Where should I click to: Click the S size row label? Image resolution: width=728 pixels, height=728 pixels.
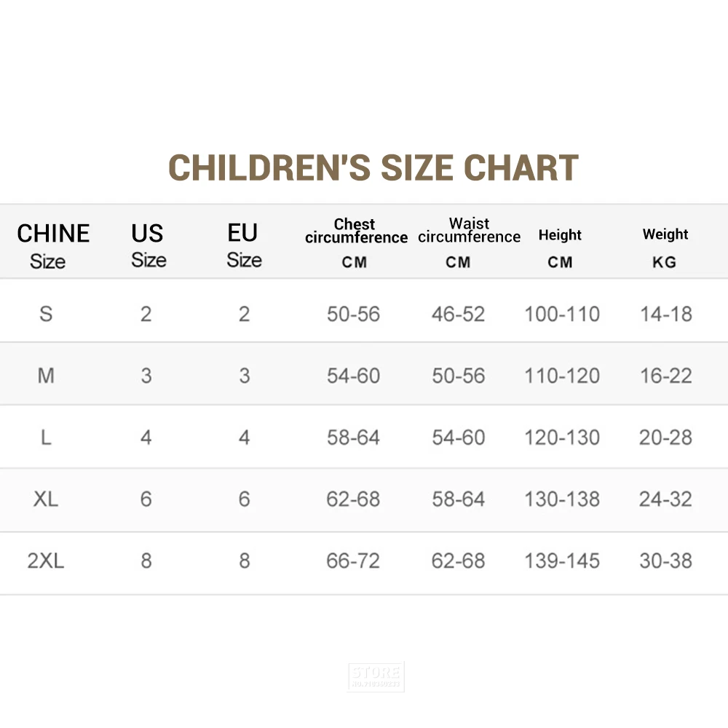point(46,314)
